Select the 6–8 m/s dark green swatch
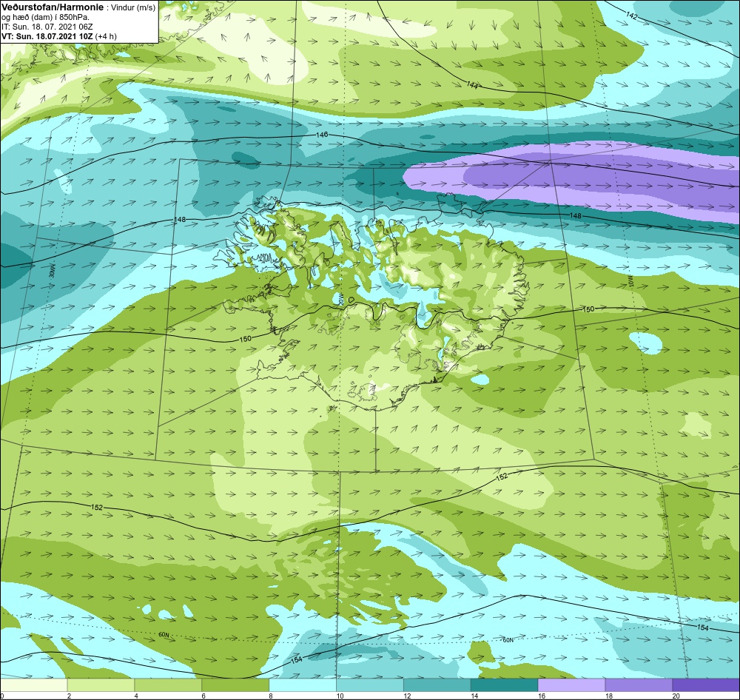This screenshot has height=700, width=740. point(235,684)
